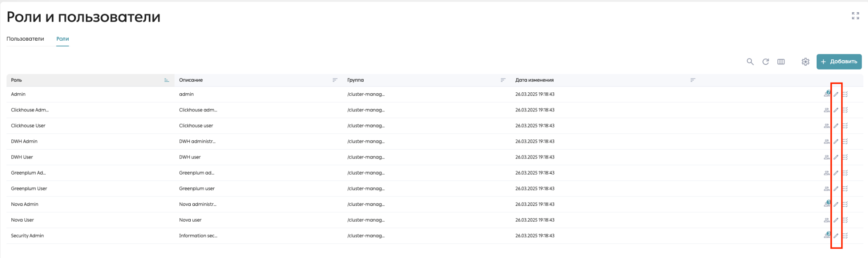Open the Группа column sort/filter icon
Screen dimensions: 868x258
click(x=503, y=80)
